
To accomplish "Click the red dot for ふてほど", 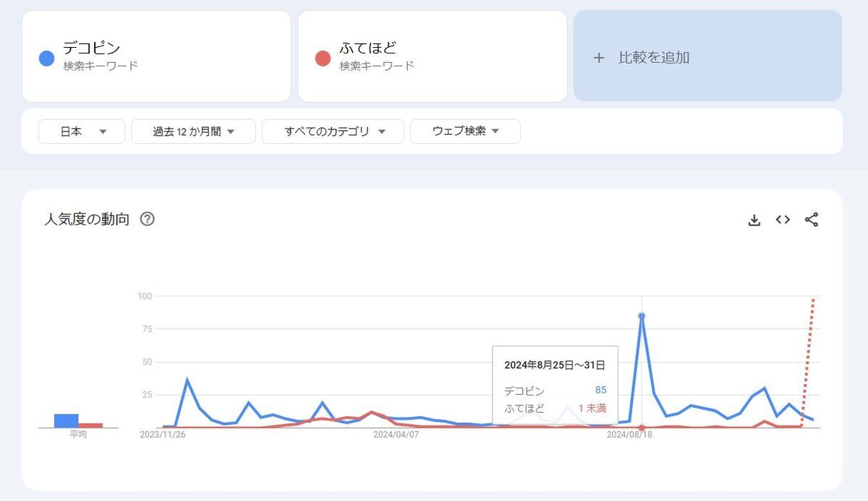I will [x=323, y=58].
